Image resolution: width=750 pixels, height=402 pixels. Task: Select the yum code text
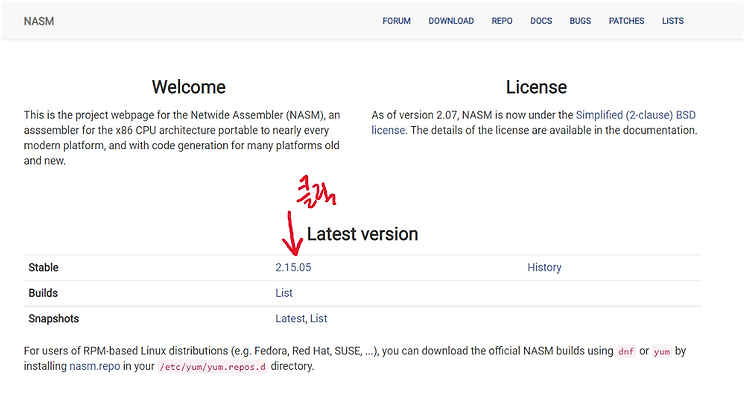[x=662, y=351]
